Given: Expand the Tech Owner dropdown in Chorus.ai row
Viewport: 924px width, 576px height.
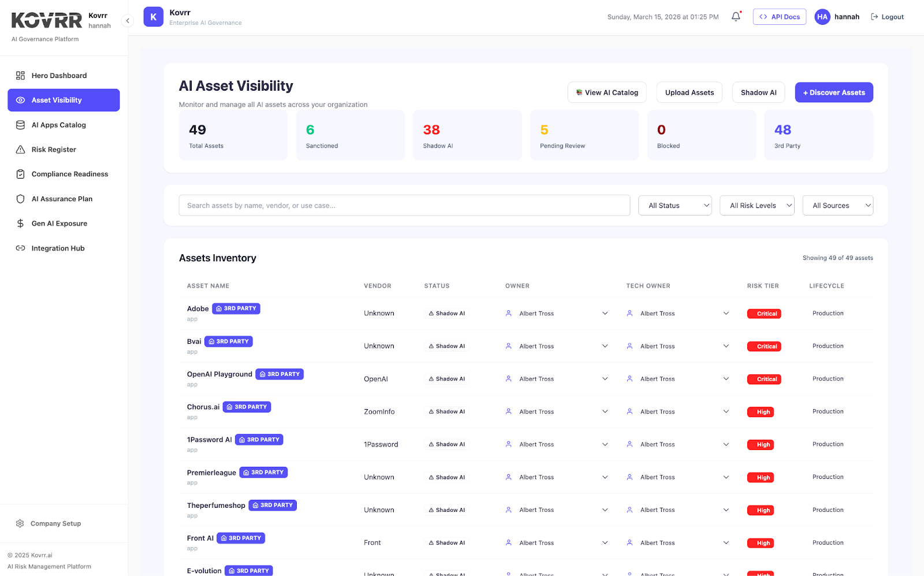Looking at the screenshot, I should pyautogui.click(x=726, y=412).
